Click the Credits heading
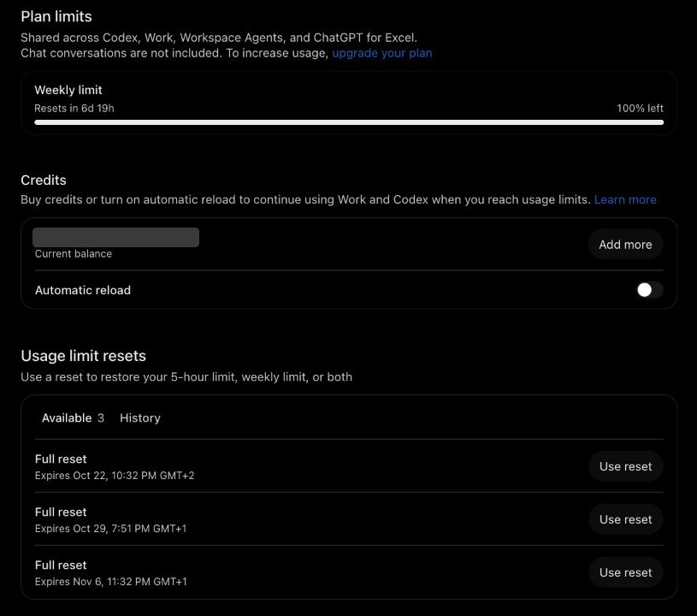Viewport: 697px width, 616px height. point(44,181)
